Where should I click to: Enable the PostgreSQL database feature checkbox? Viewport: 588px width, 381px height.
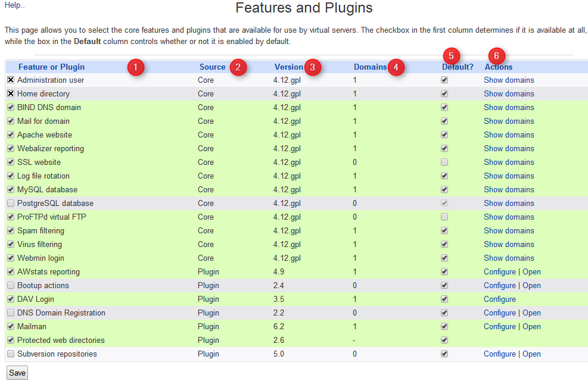tap(11, 204)
